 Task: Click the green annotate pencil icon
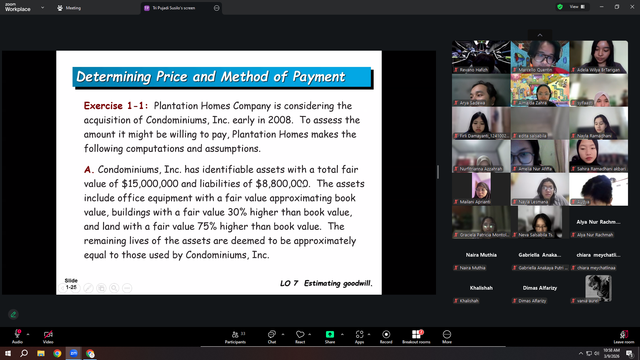coord(13,314)
